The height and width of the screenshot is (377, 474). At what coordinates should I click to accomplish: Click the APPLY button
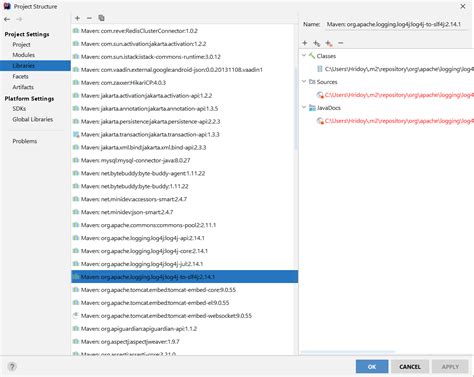point(450,367)
